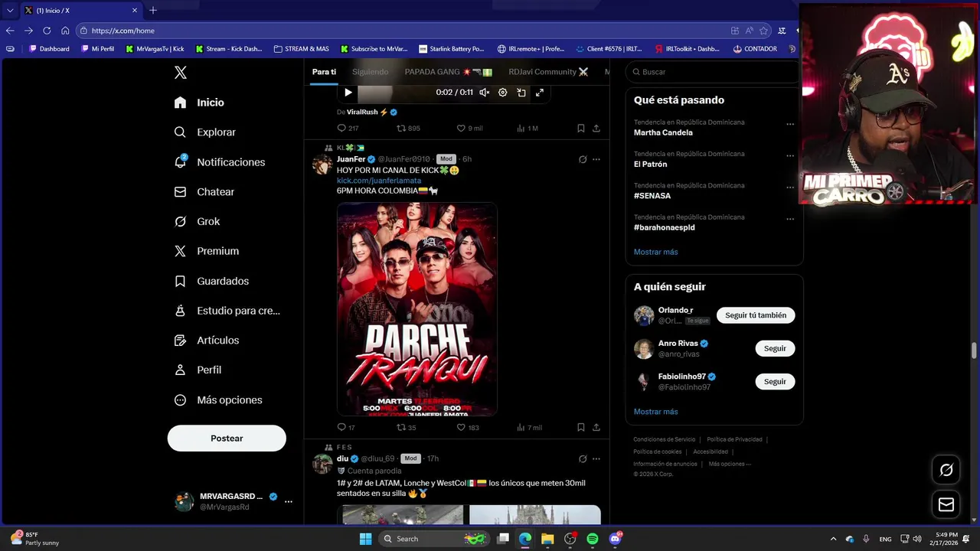Expand Más opciones menu

217,399
